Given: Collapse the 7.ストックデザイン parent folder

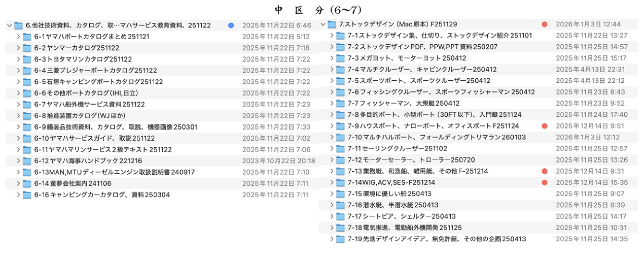Looking at the screenshot, I should point(323,24).
